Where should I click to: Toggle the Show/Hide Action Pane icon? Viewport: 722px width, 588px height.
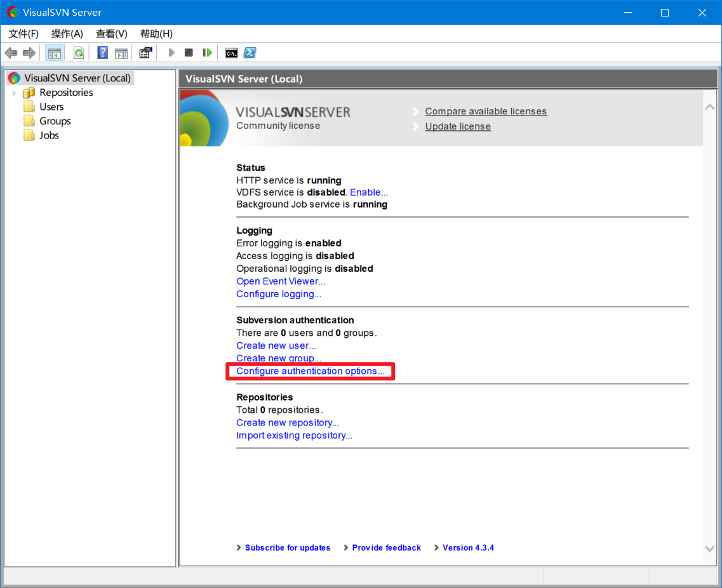point(121,53)
